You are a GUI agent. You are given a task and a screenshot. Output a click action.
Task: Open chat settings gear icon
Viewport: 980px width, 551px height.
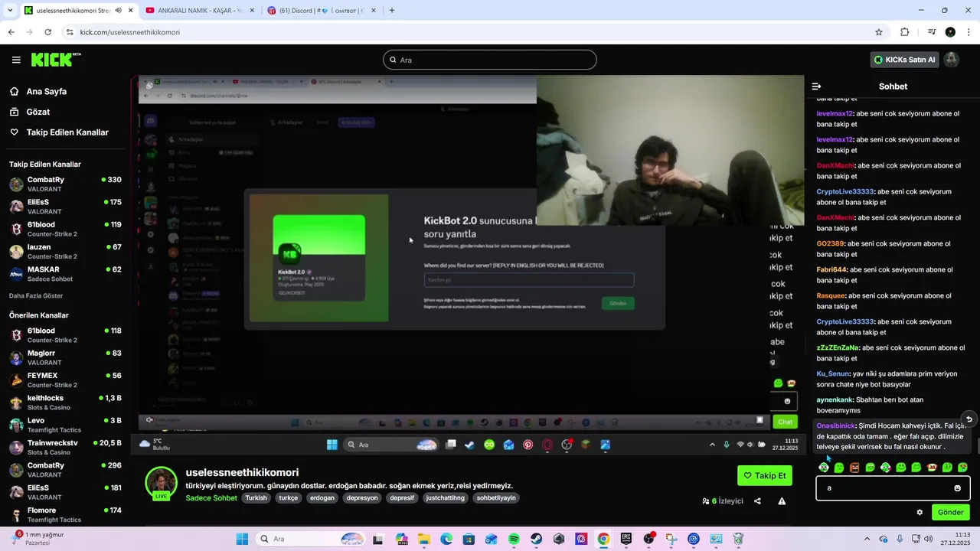click(920, 512)
